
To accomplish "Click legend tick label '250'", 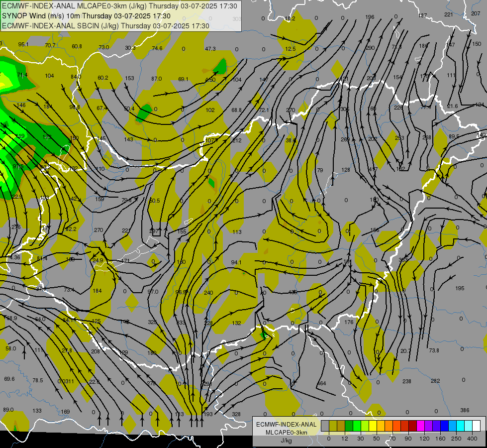I will [456, 439].
